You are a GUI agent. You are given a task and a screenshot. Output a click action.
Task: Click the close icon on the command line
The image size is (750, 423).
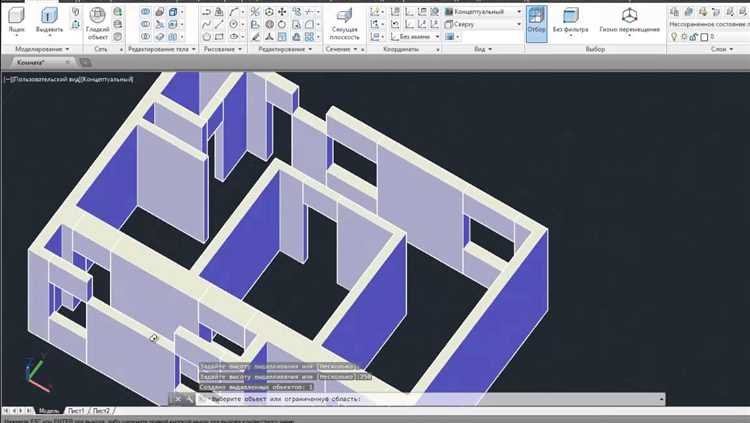(179, 399)
